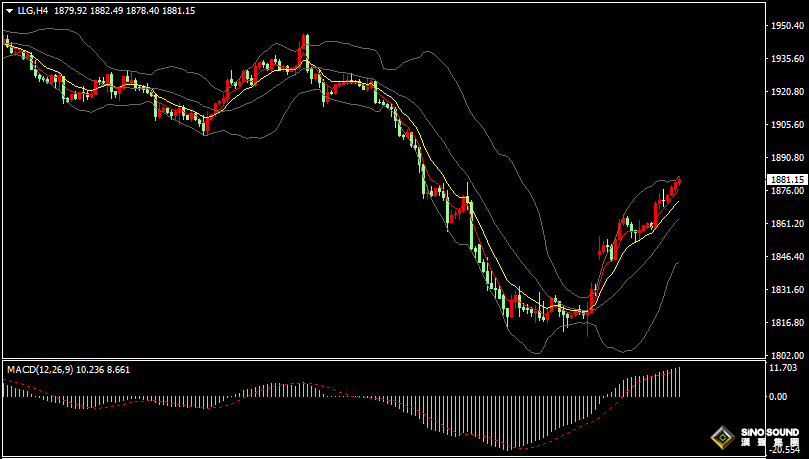809x459 pixels.
Task: Click the MACD 0.00 zero-level label
Action: coord(778,396)
